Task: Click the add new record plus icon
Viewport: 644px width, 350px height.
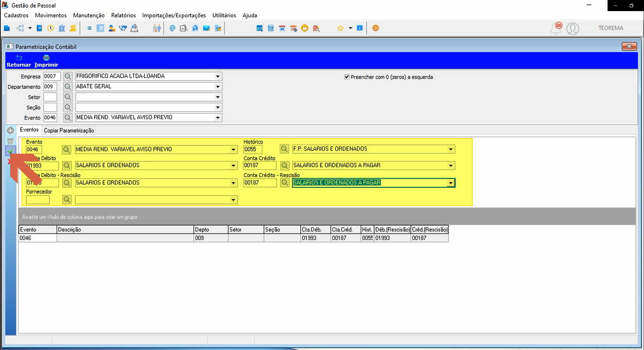Action: click(10, 131)
